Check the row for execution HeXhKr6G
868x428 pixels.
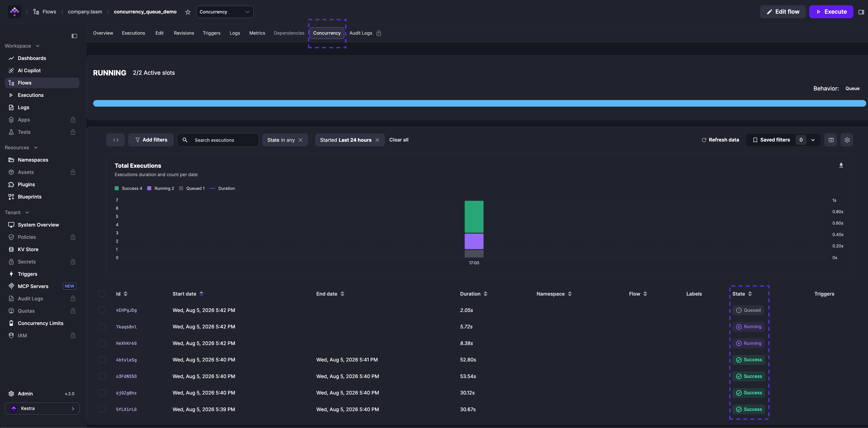[x=102, y=343]
